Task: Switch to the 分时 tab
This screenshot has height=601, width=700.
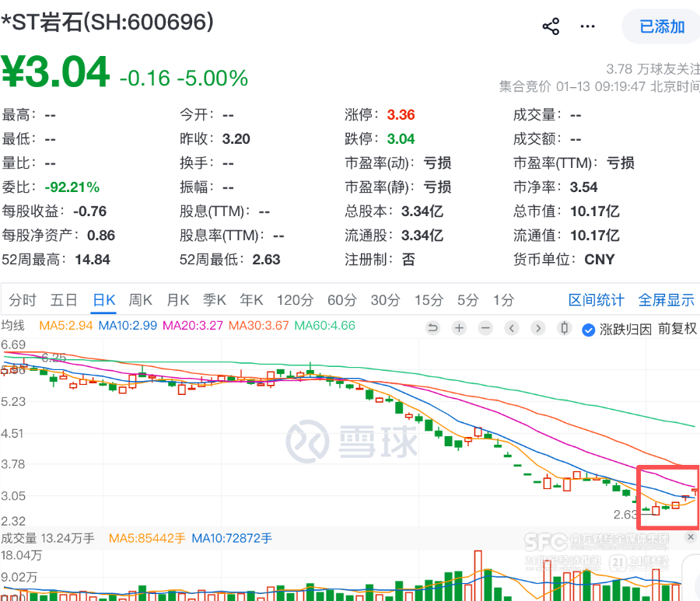Action: point(23,300)
